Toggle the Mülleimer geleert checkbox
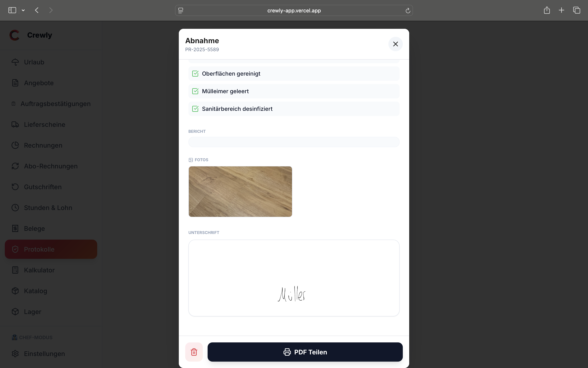This screenshot has height=368, width=588. (195, 91)
